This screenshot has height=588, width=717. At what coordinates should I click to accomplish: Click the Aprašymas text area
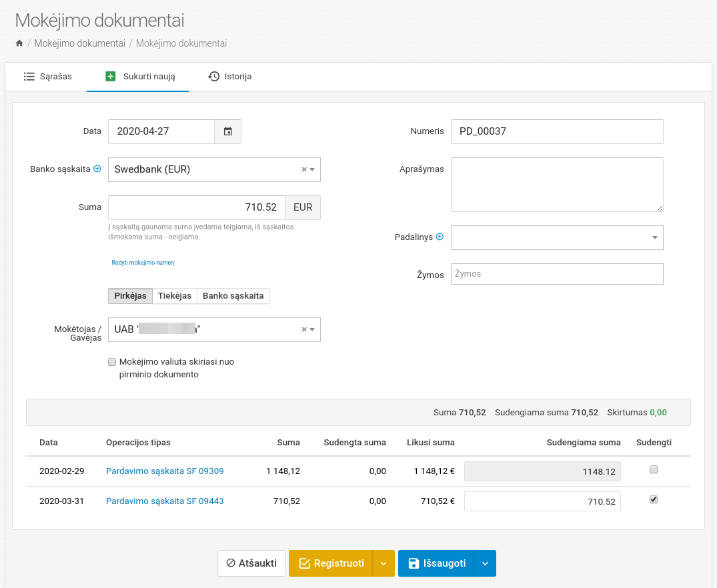(557, 185)
